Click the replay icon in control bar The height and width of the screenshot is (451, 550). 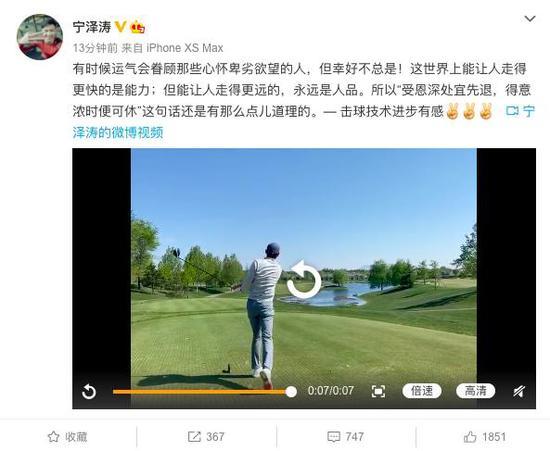(89, 391)
